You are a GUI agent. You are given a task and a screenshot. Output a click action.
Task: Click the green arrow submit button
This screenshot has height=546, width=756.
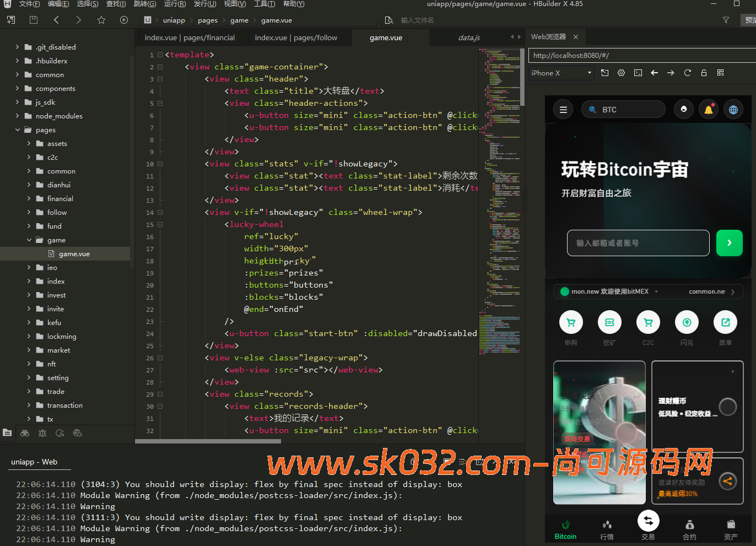(x=729, y=243)
